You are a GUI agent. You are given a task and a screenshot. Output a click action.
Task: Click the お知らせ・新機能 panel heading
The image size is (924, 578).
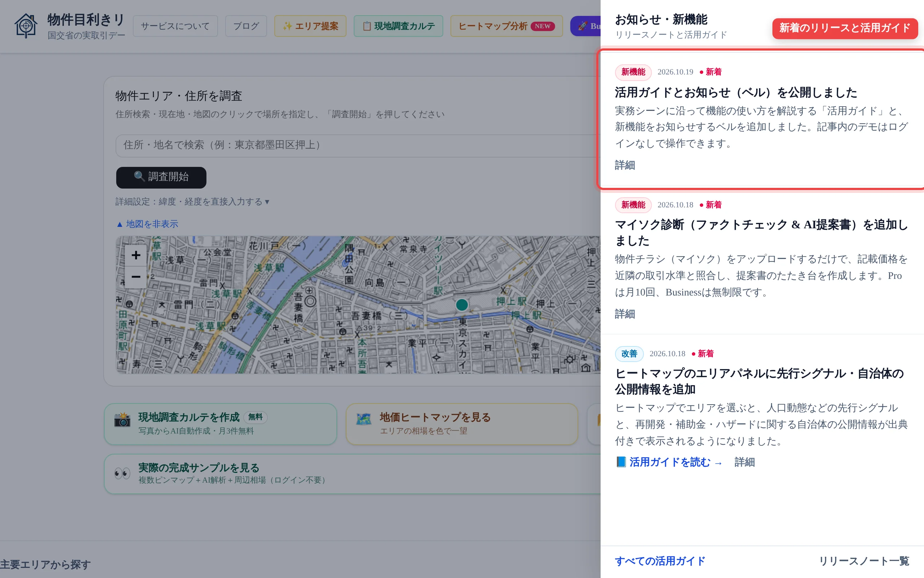coord(661,20)
